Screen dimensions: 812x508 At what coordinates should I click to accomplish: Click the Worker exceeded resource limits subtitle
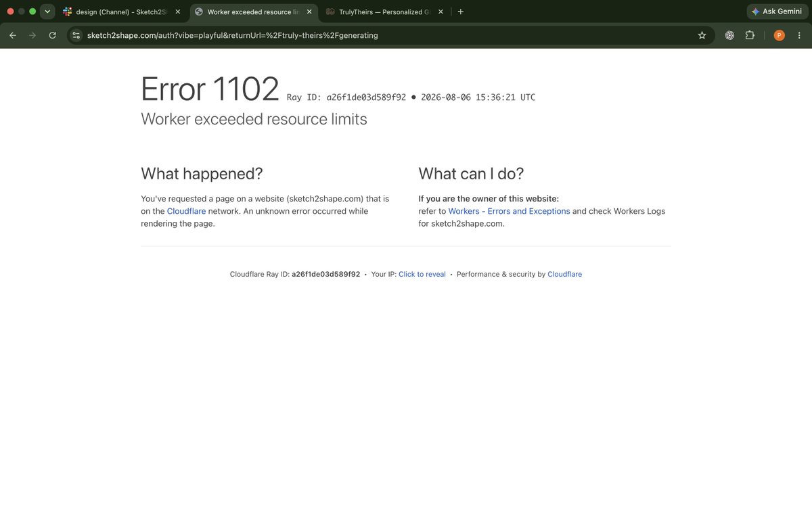tap(254, 119)
